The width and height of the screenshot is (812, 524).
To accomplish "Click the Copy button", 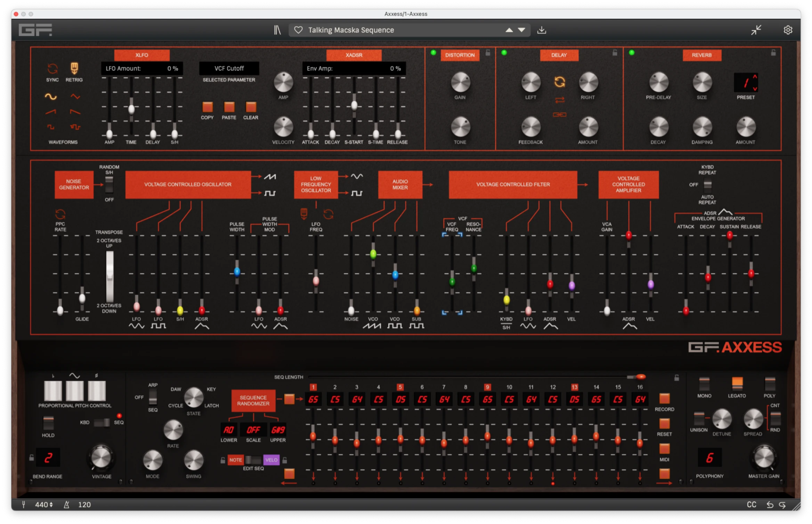I will (x=207, y=107).
